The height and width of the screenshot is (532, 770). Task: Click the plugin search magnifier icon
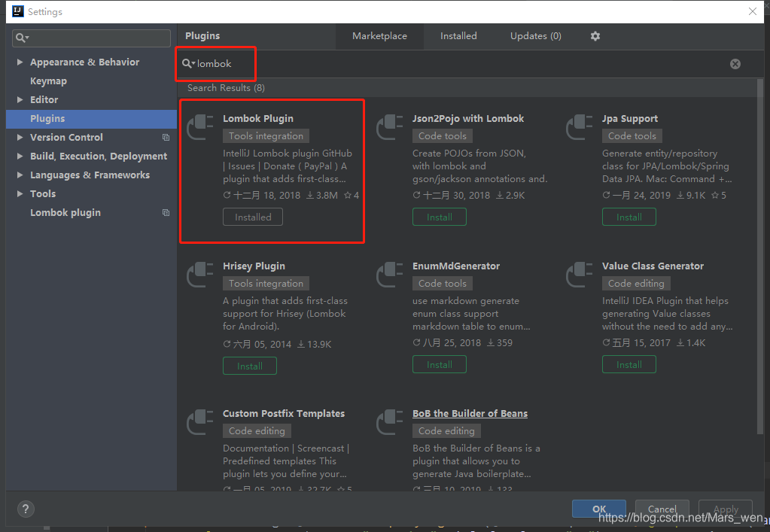[188, 63]
